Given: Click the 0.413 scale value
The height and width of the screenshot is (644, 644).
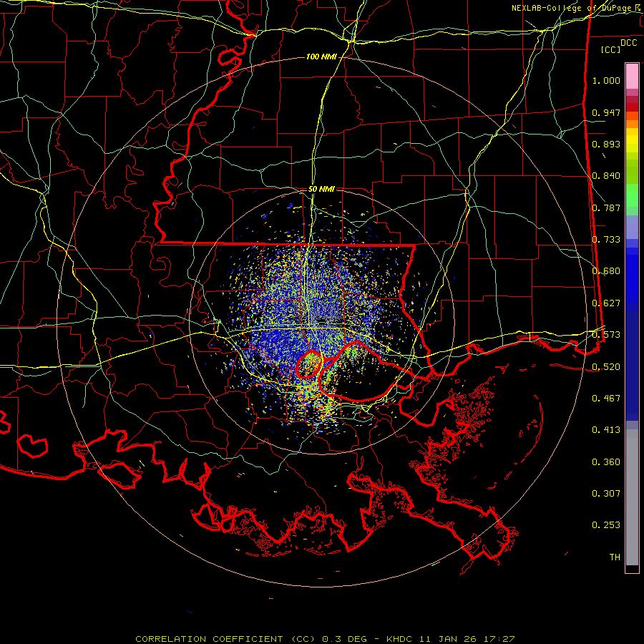Looking at the screenshot, I should point(606,430).
